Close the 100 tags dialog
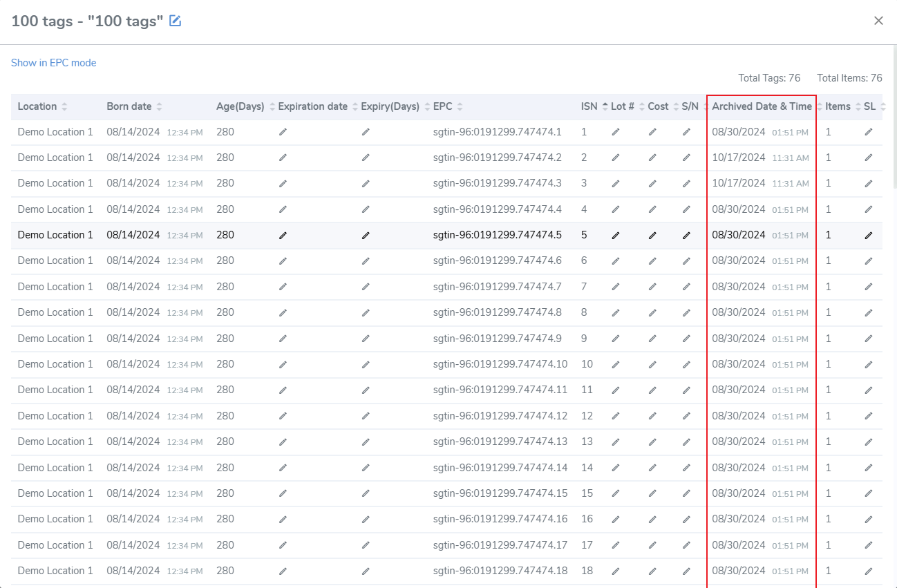The height and width of the screenshot is (588, 897). click(878, 21)
